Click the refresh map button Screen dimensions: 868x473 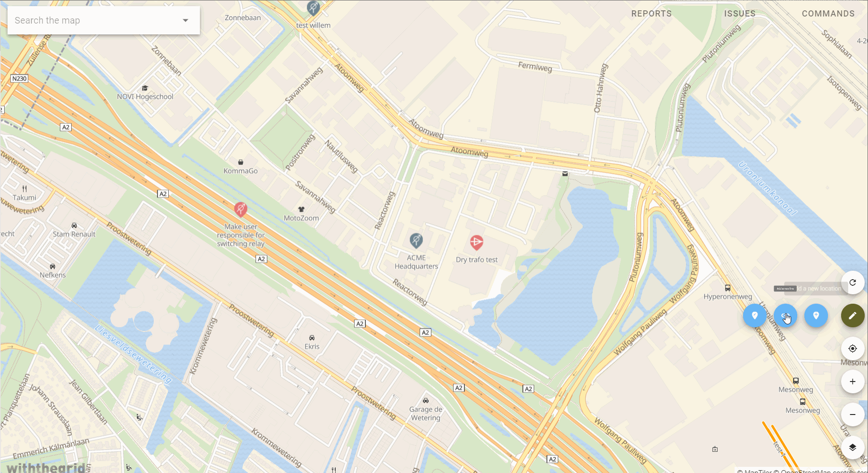point(852,282)
